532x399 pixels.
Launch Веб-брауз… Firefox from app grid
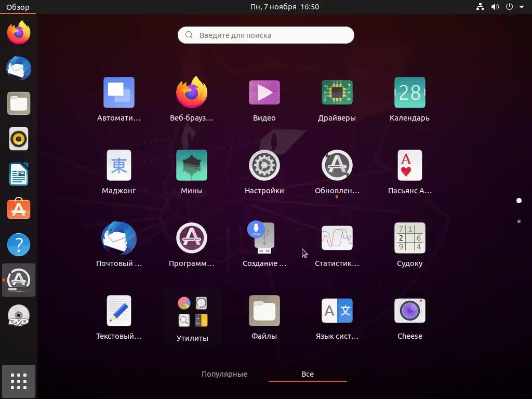tap(191, 92)
